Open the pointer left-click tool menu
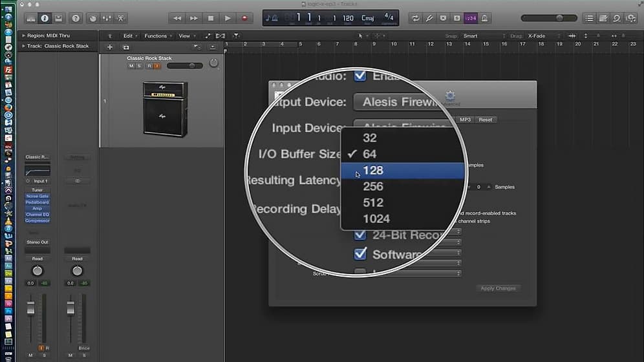Viewport: 644px width, 362px height. click(362, 36)
